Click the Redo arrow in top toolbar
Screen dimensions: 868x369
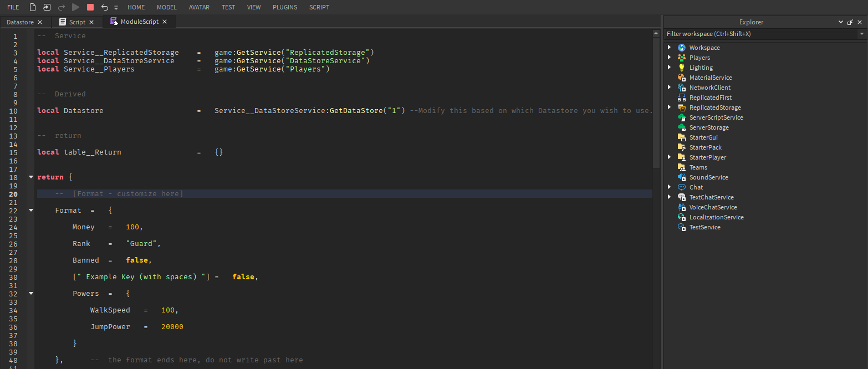[62, 7]
